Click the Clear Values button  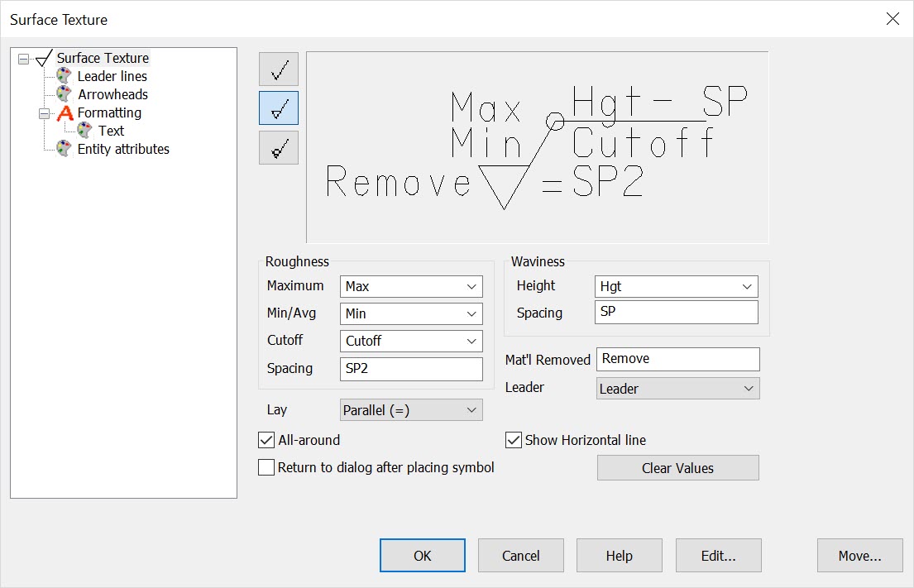click(677, 467)
